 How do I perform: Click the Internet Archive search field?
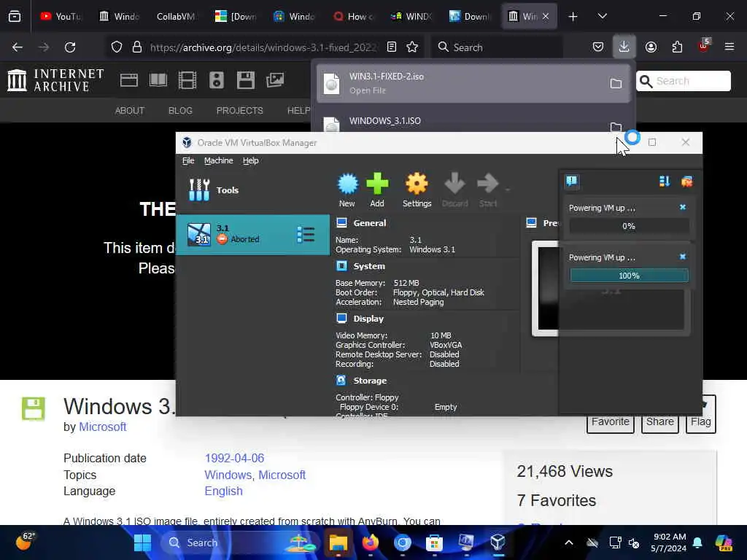[x=683, y=81]
